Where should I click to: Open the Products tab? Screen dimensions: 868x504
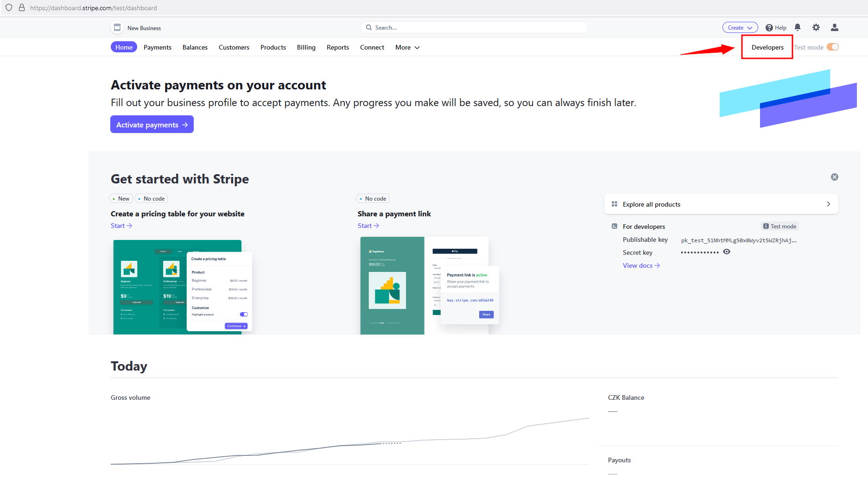[x=273, y=47]
